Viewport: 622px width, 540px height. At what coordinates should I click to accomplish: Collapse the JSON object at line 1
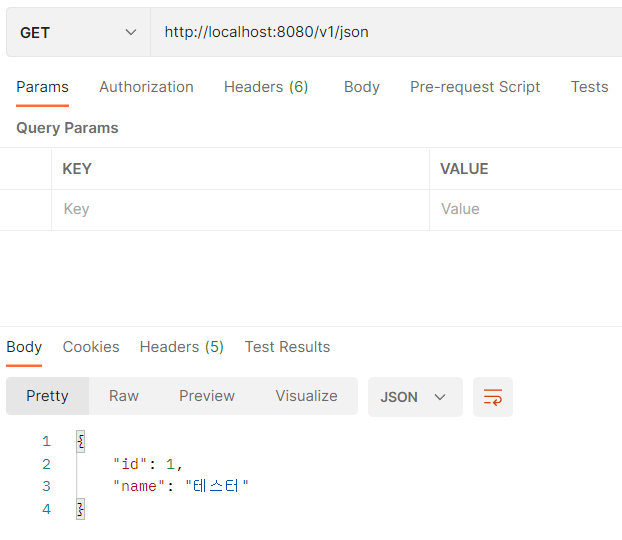tap(81, 441)
